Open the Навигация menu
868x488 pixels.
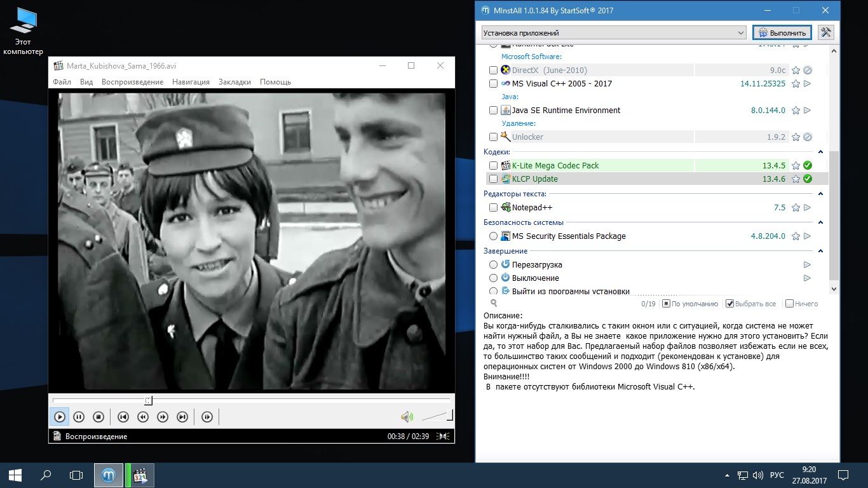(x=191, y=82)
